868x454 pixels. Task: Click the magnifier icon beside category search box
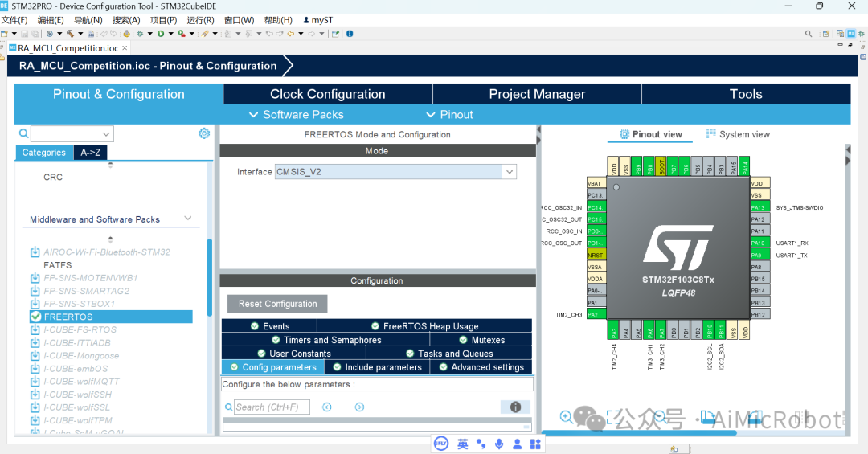point(23,133)
